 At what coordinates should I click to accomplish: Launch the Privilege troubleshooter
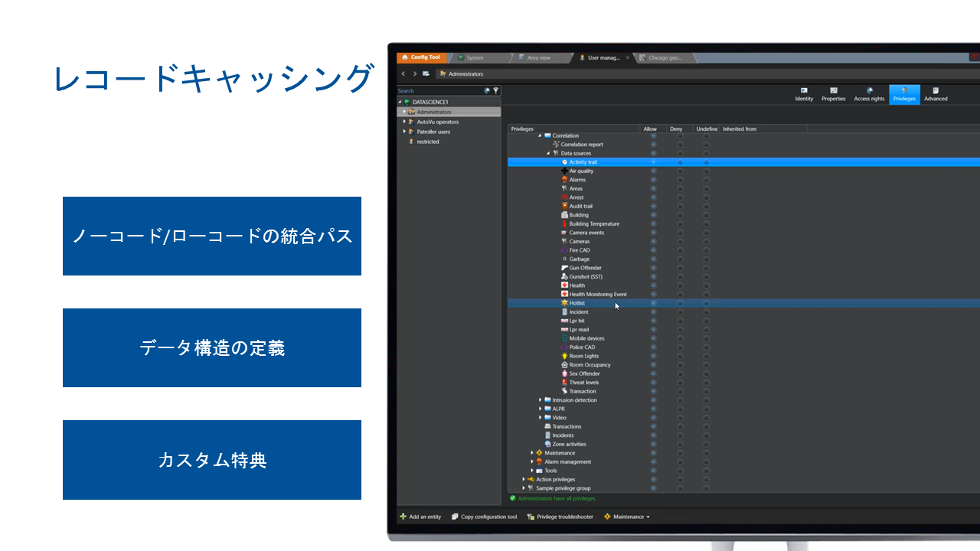point(560,517)
